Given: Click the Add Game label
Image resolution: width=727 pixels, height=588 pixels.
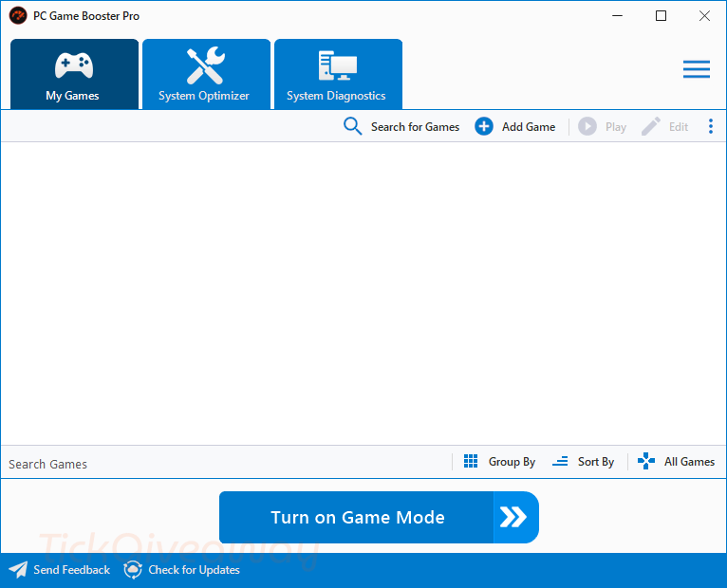Looking at the screenshot, I should pos(529,127).
